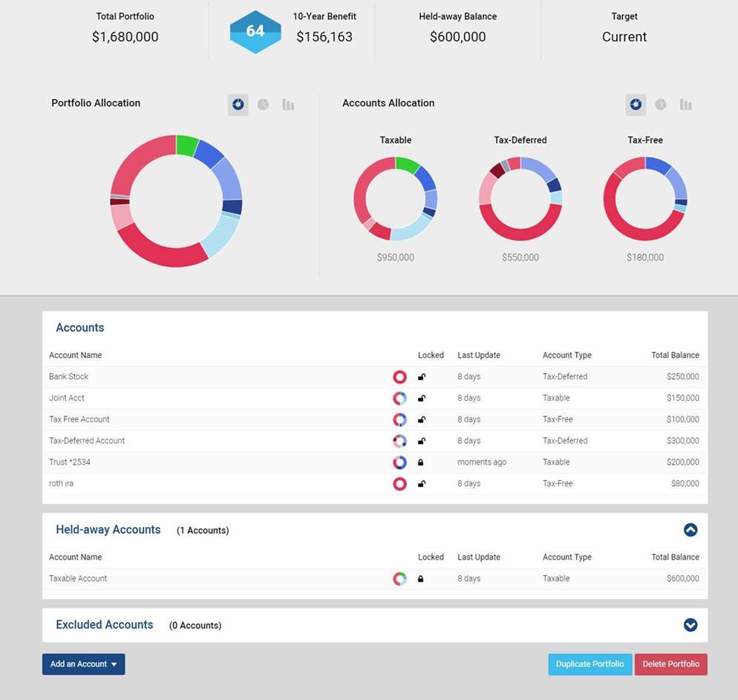
Task: Click the score 64 hexagon badge
Action: coord(255,31)
